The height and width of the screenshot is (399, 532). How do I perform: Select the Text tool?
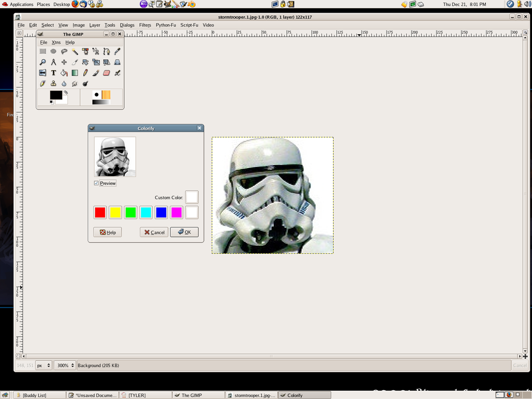coord(53,72)
